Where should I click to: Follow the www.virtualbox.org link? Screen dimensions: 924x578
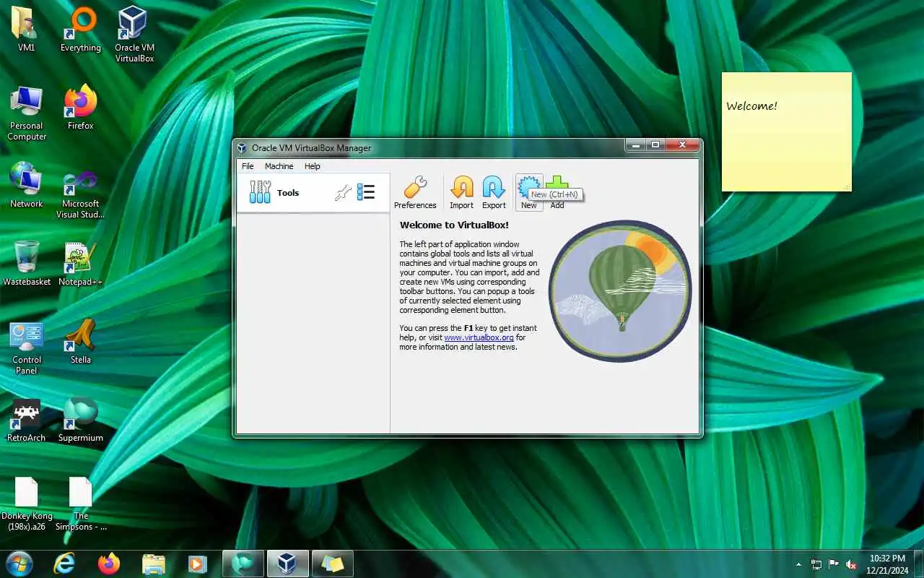point(479,337)
